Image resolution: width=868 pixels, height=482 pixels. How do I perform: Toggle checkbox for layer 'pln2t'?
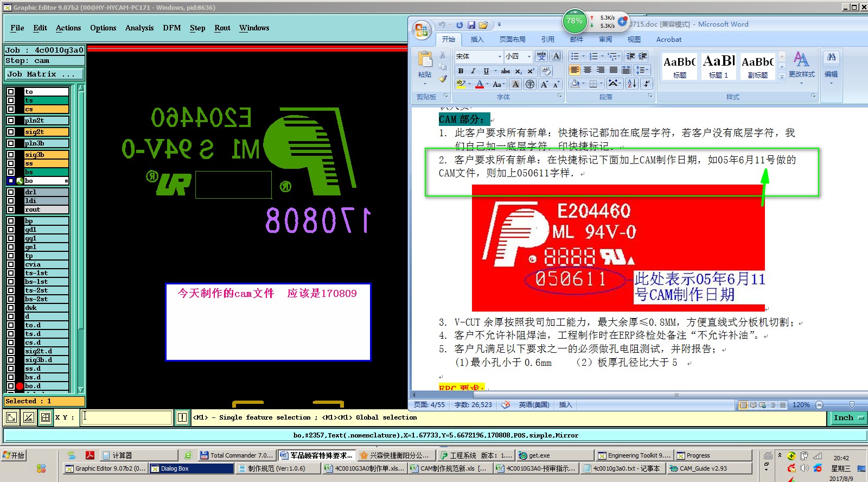(11, 120)
